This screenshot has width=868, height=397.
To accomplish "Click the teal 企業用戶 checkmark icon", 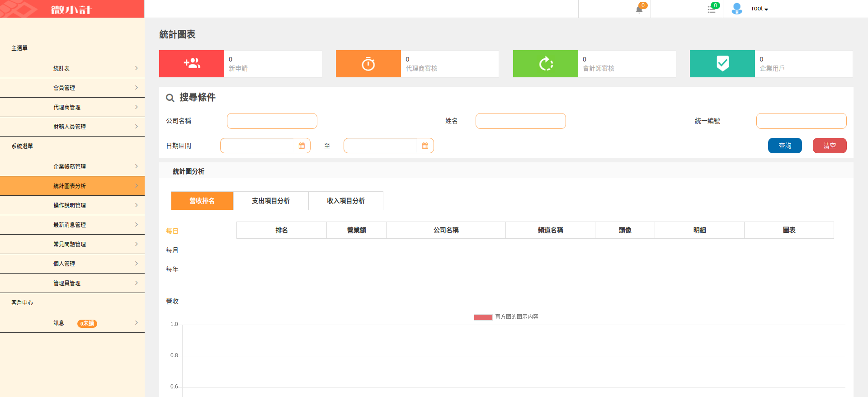I will [x=722, y=64].
